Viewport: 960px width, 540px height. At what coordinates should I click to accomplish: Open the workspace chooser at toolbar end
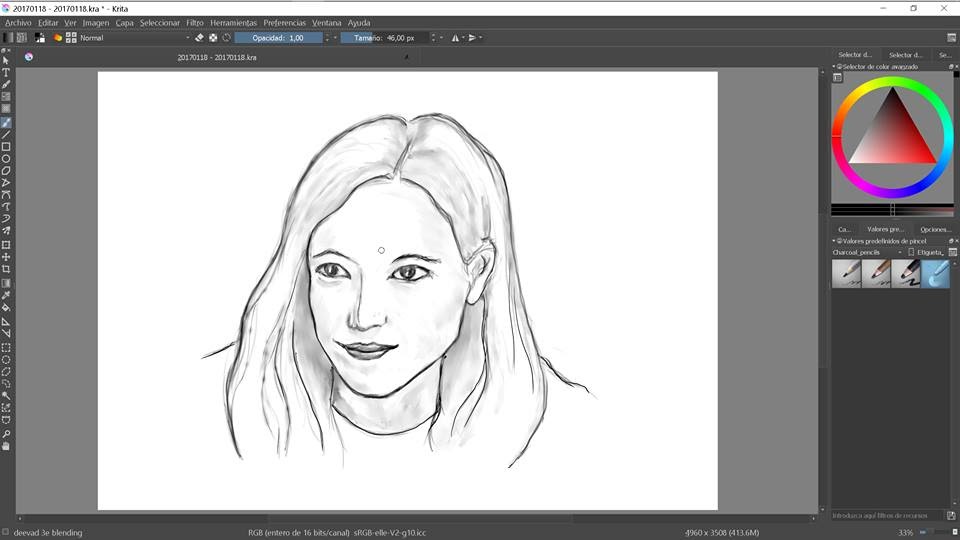(951, 38)
